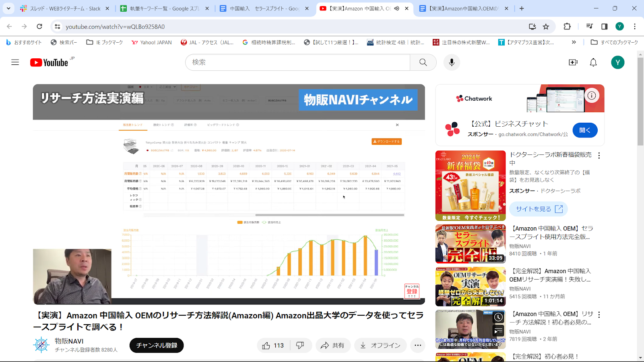Go to the YouTube home logo

coord(49,62)
